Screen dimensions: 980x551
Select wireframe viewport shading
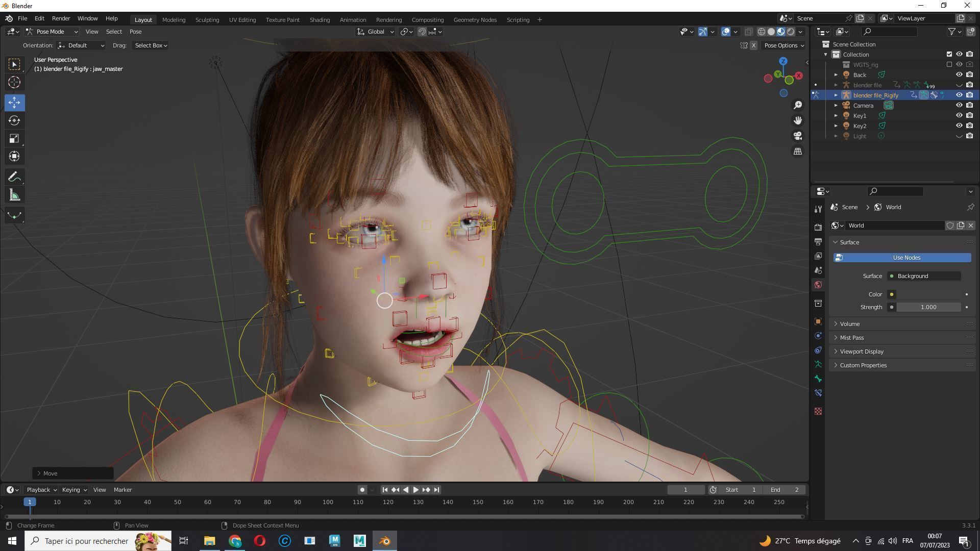[x=761, y=32]
